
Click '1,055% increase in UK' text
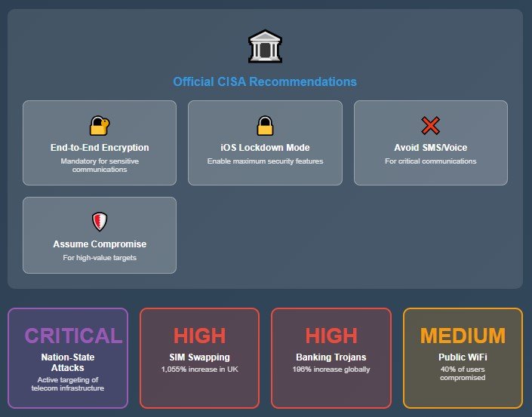pyautogui.click(x=199, y=369)
